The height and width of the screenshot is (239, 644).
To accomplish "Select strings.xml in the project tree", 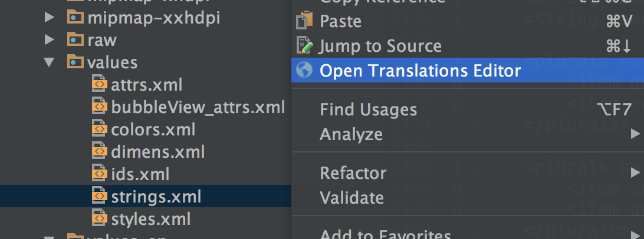I will coord(156,197).
